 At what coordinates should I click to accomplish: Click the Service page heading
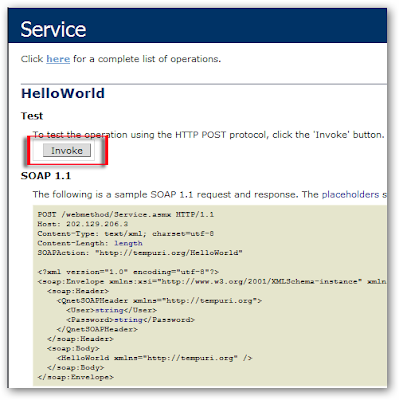53,29
